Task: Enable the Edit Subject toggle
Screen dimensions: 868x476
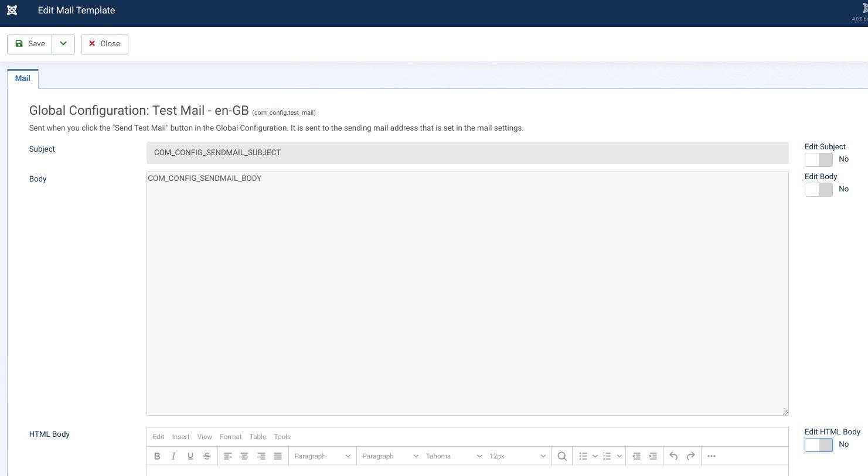Action: coord(819,159)
